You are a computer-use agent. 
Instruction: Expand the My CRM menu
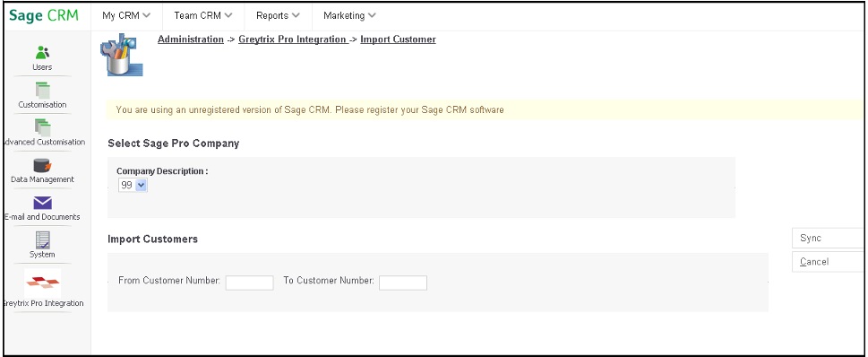126,15
